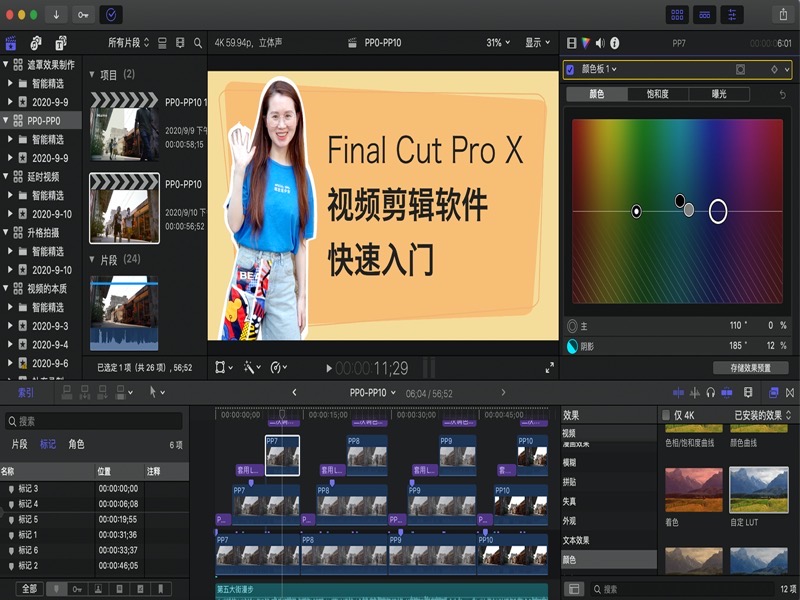Select the 自定 LUT effect thumbnail
The width and height of the screenshot is (800, 600).
(x=759, y=489)
